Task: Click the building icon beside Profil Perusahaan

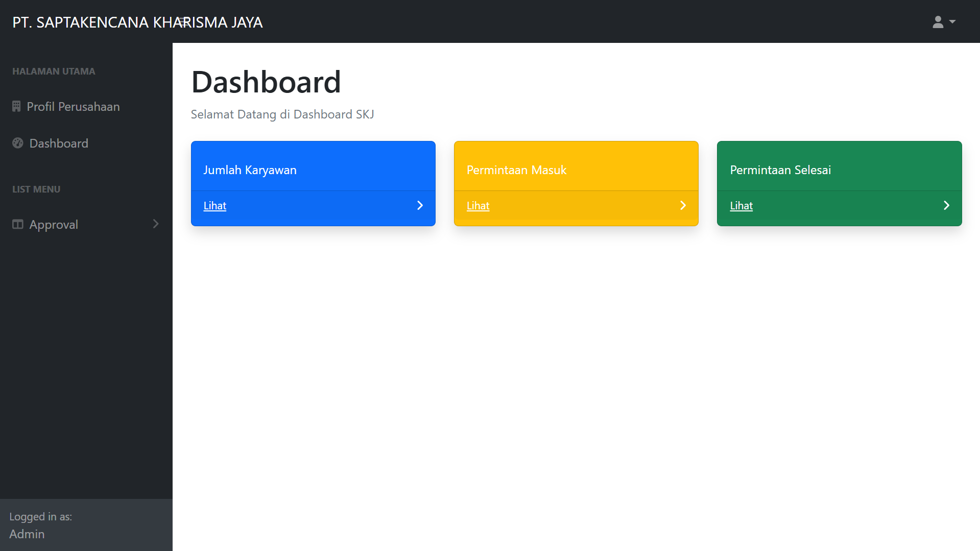Action: point(16,106)
